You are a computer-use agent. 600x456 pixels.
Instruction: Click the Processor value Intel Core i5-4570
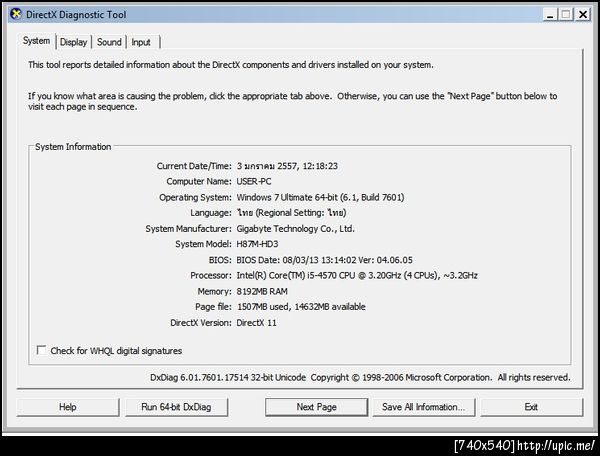click(357, 275)
